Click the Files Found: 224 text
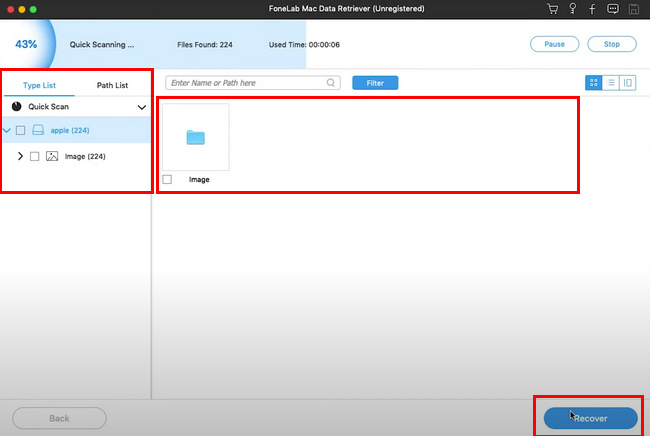This screenshot has height=436, width=650. tap(205, 45)
